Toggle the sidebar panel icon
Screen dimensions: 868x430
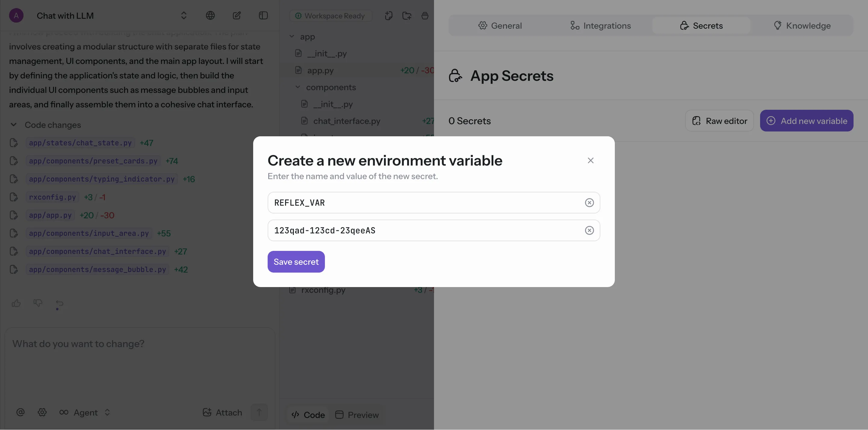[263, 15]
